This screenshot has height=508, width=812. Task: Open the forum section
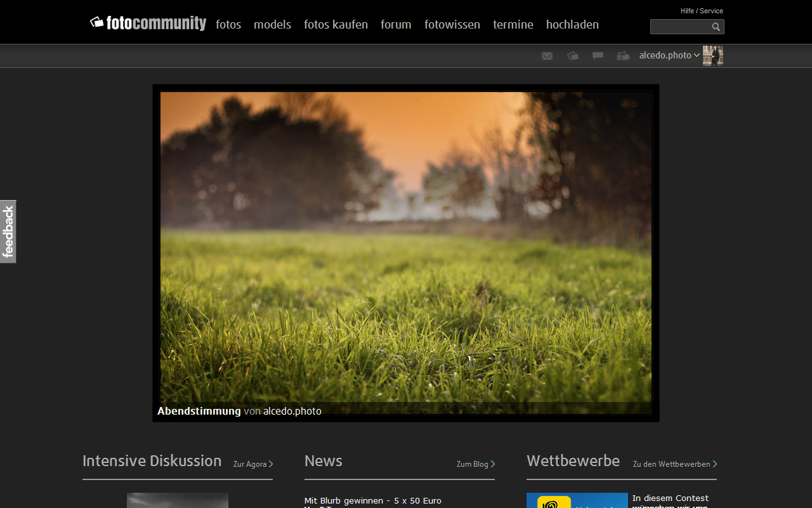pos(396,24)
